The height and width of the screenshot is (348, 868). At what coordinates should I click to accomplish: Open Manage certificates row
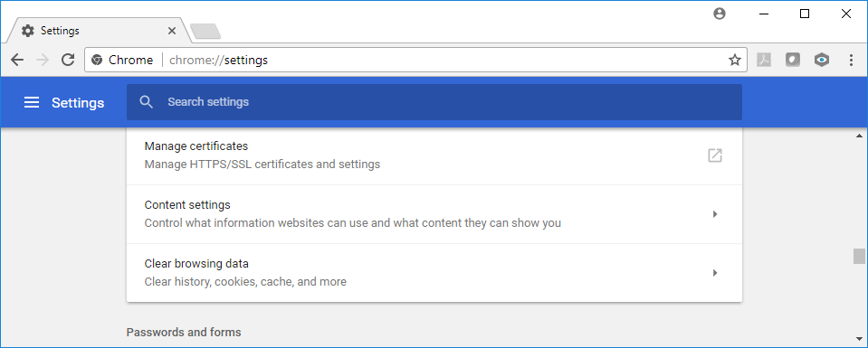pyautogui.click(x=434, y=155)
